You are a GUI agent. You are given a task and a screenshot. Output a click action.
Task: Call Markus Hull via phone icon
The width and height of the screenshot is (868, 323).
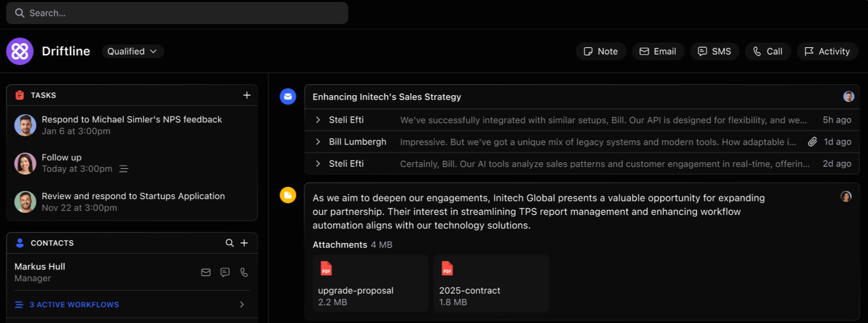coord(244,272)
